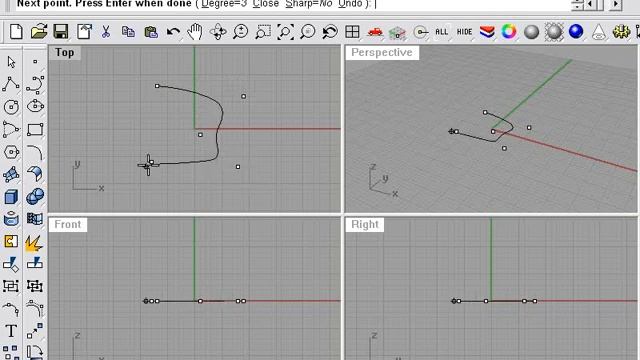
Task: Click Zoom extents icon
Action: coord(285,32)
